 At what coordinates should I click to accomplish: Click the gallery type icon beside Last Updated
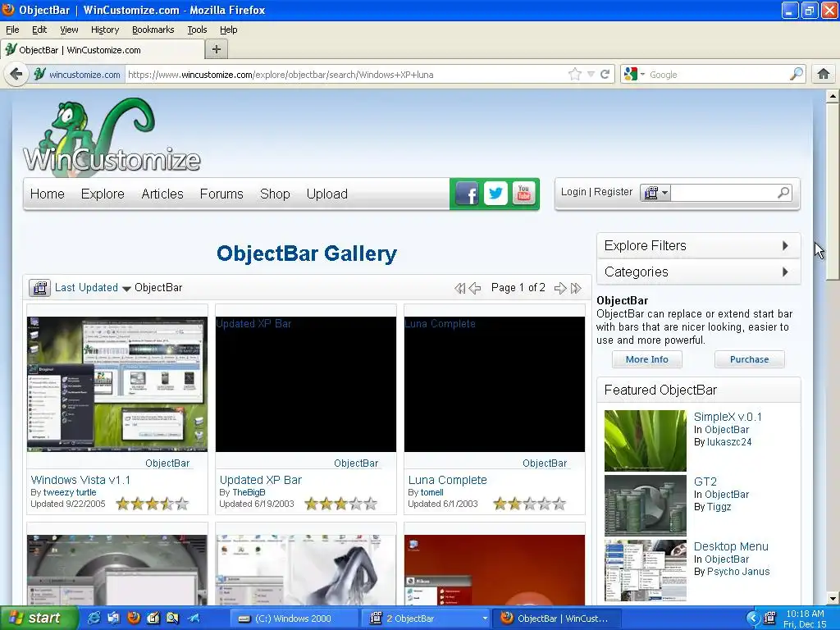pos(39,288)
